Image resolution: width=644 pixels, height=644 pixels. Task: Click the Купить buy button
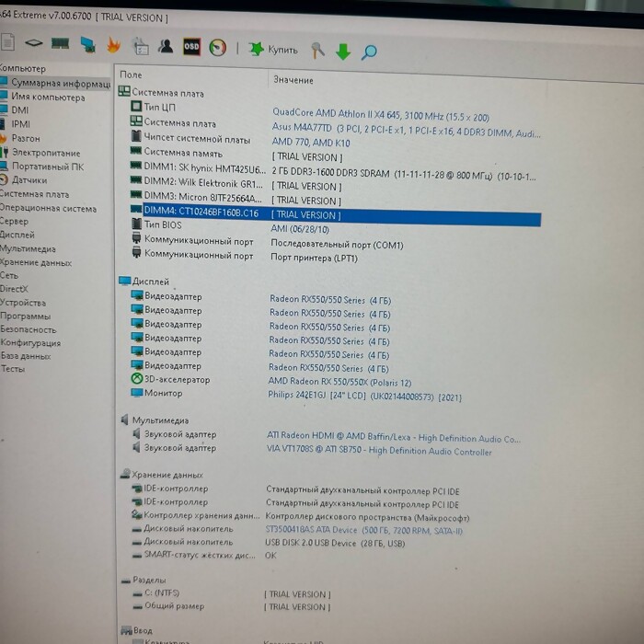273,50
